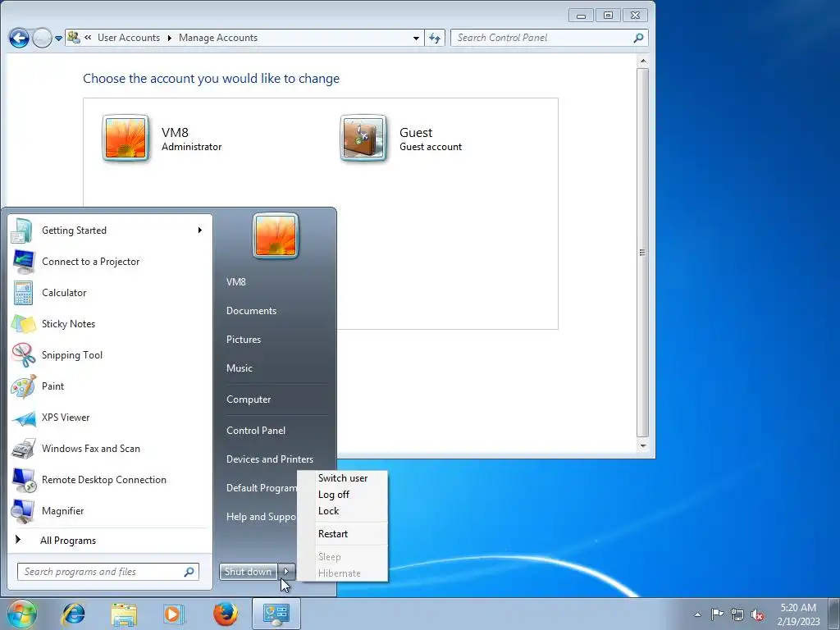Click the User Accounts icon in address bar
The image size is (840, 630).
(x=74, y=38)
